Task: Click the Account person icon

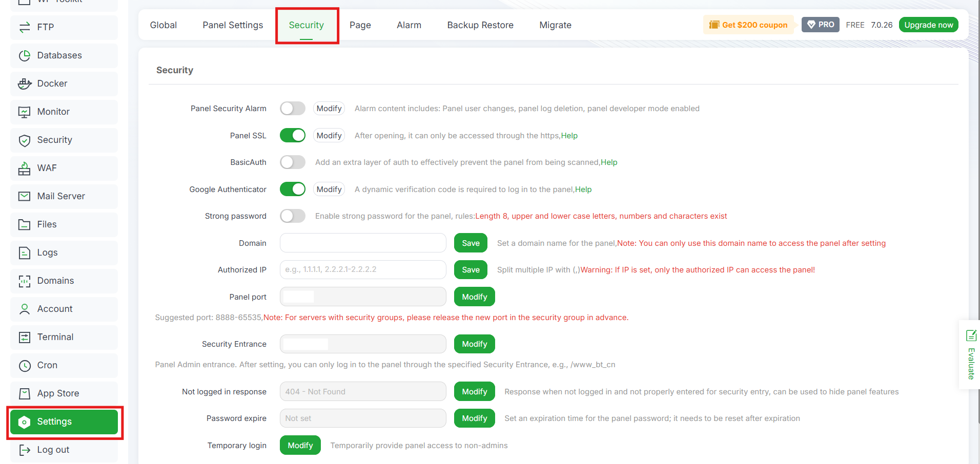Action: point(25,309)
